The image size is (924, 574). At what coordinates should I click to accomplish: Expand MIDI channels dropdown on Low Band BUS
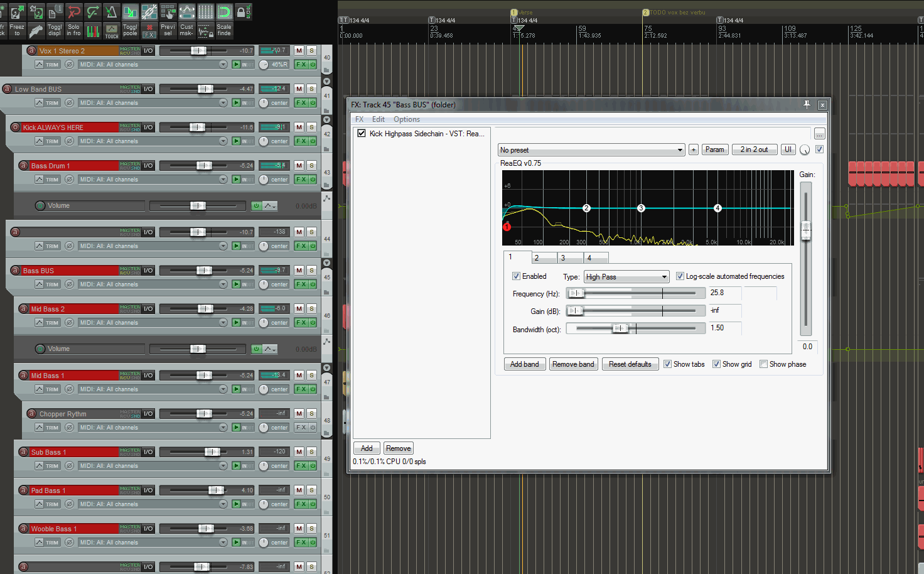click(x=223, y=103)
